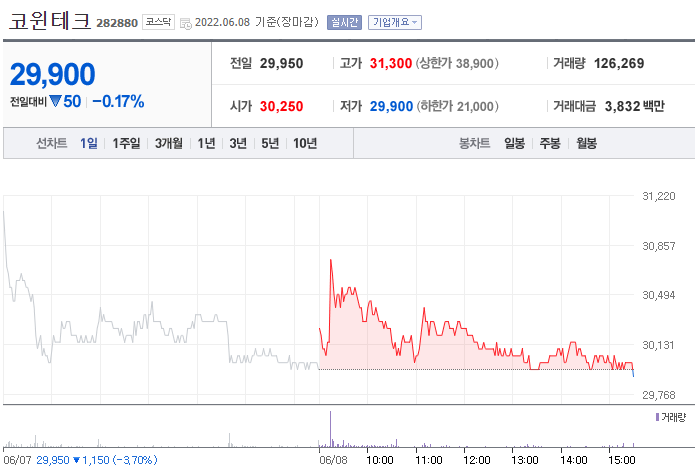Viewport: 695px width, 474px height.
Task: Click the 12:00 time axis label
Action: [x=476, y=460]
